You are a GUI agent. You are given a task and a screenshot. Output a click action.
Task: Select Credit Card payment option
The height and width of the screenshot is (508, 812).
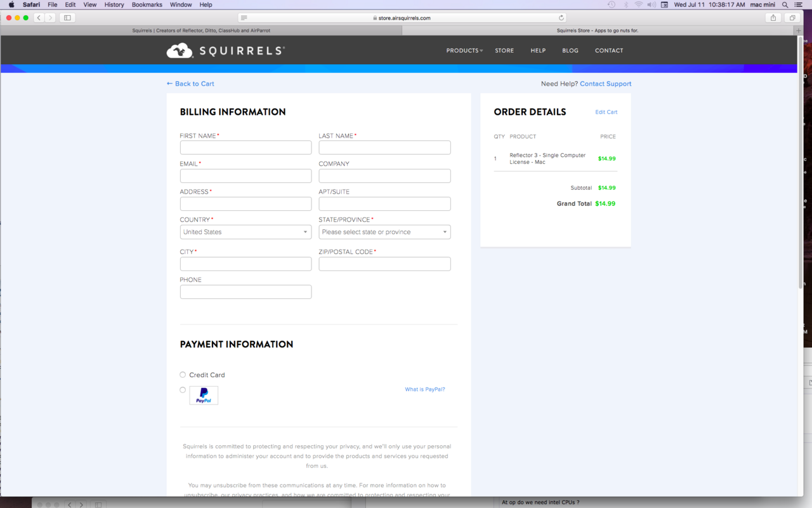point(183,375)
